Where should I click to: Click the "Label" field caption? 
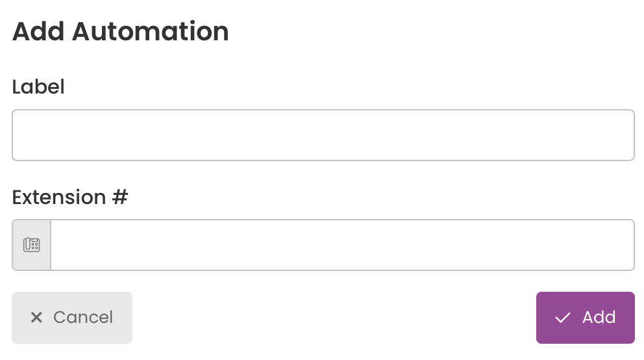pyautogui.click(x=38, y=86)
